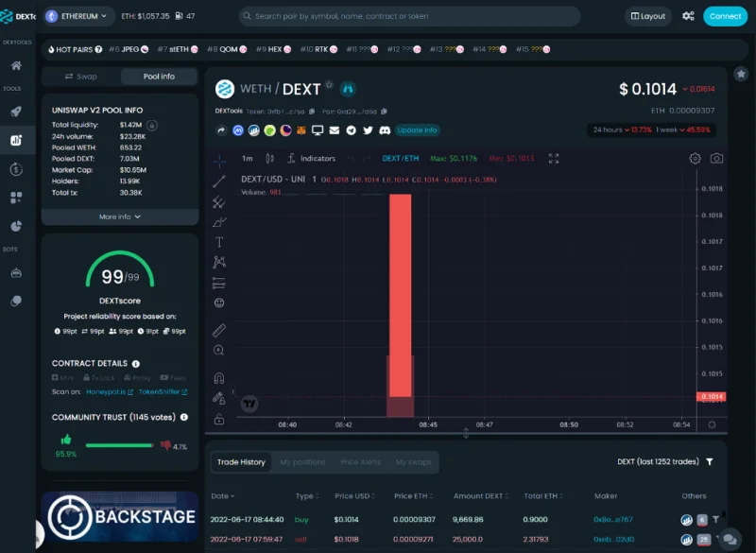
Task: Sort trades by Price USD column
Action: click(x=355, y=495)
